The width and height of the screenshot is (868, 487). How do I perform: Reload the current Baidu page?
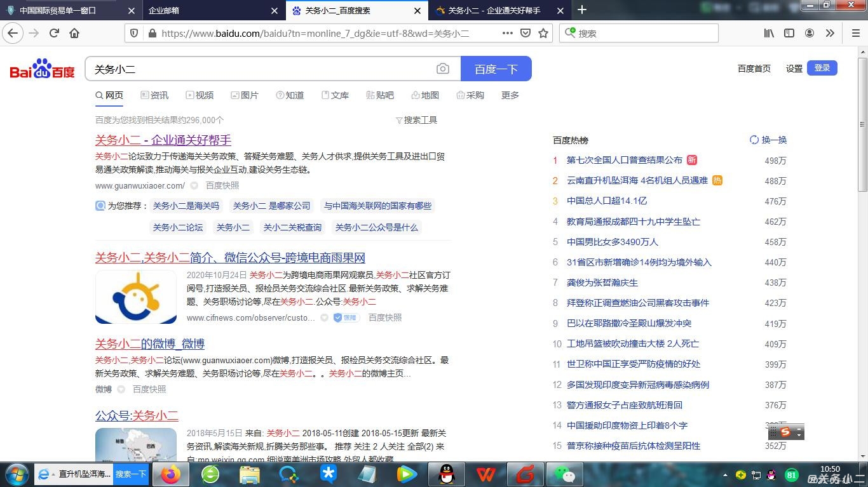(x=54, y=33)
